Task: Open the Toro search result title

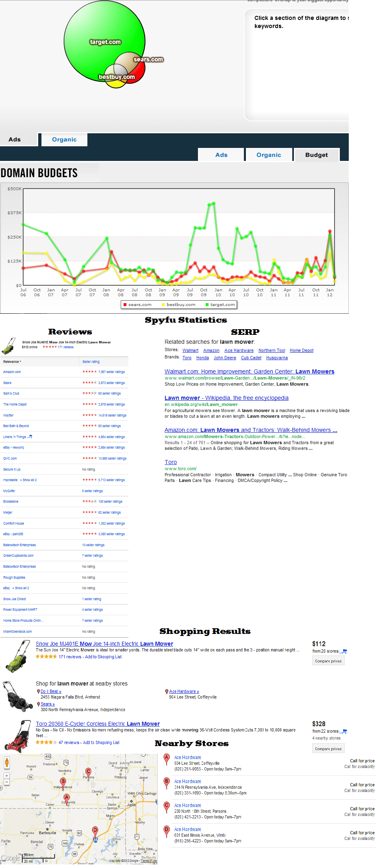Action: click(x=171, y=462)
